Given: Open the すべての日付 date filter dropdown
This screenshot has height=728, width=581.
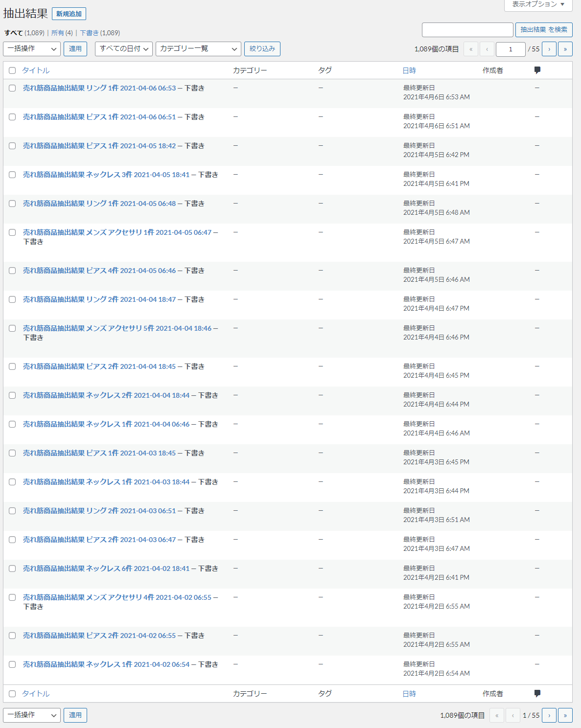Looking at the screenshot, I should pos(124,49).
